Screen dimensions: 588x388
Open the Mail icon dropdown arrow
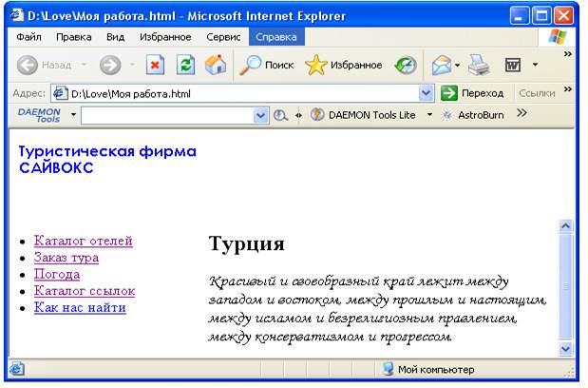point(457,65)
